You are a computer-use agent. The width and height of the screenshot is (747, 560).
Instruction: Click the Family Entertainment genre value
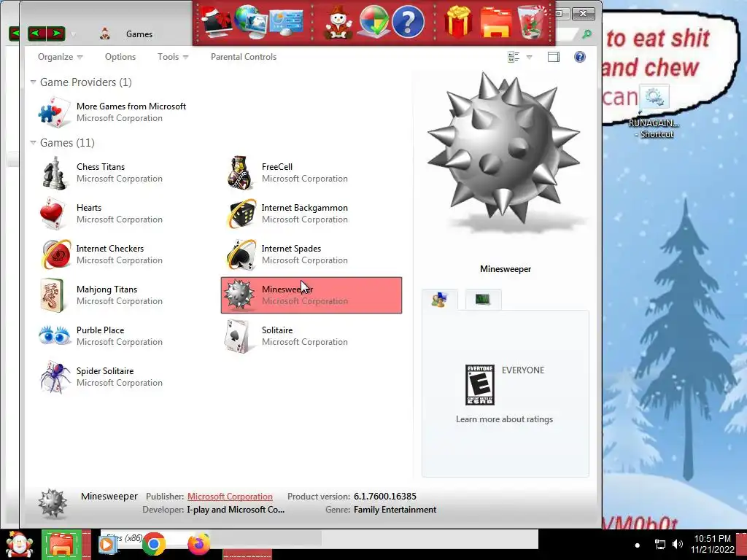point(395,510)
